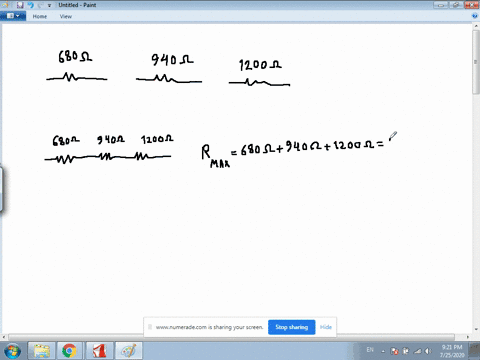Click the Hide link in sharing bar

pyautogui.click(x=326, y=327)
